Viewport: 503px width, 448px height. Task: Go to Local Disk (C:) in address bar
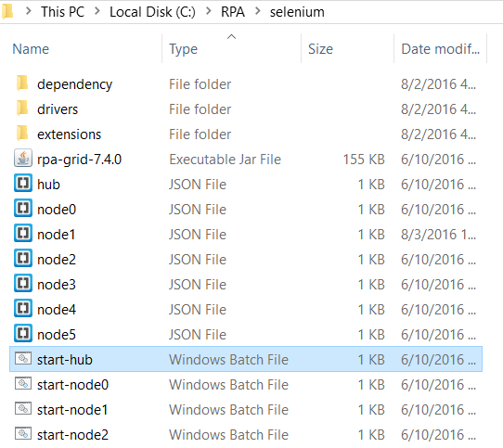click(152, 12)
